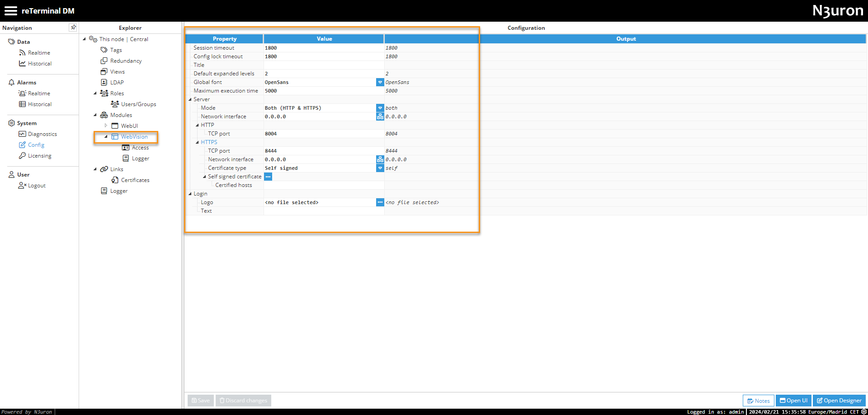This screenshot has width=868, height=415.
Task: Collapse the Modules tree node
Action: [95, 115]
